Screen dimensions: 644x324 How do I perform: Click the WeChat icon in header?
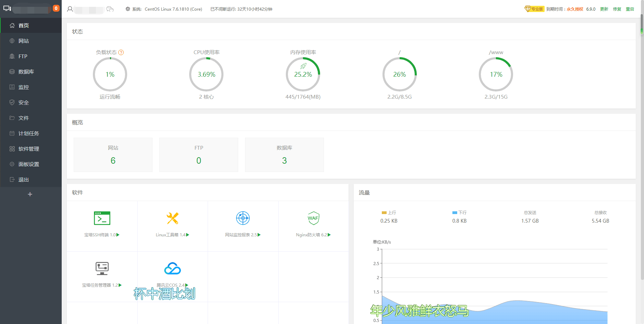coord(110,9)
